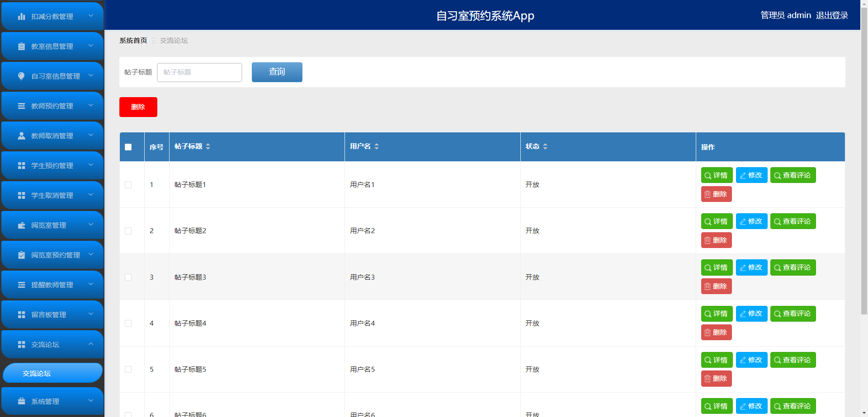The image size is (868, 417).
Task: Click the briefcase icon beside 系统管理
Action: point(21,402)
